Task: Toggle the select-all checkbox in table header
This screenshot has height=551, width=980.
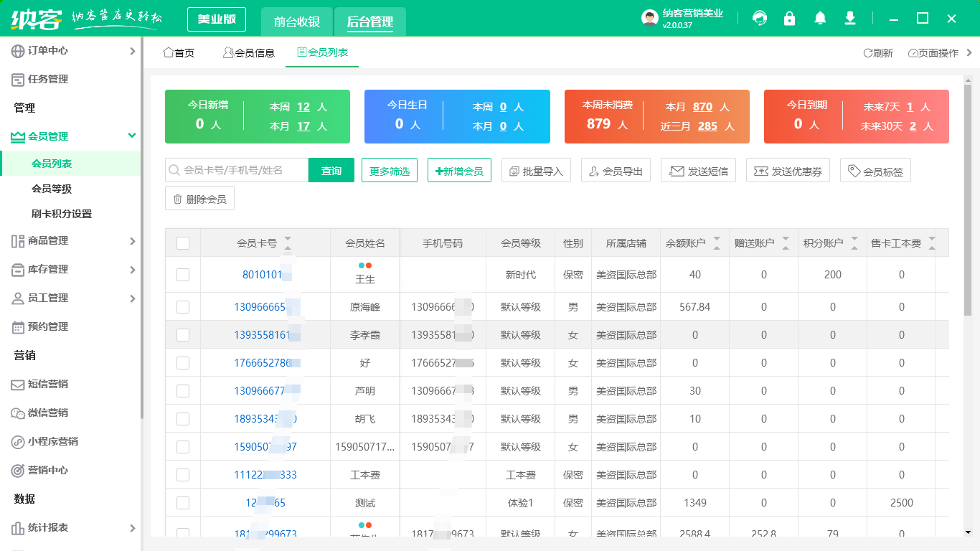Action: coord(183,243)
